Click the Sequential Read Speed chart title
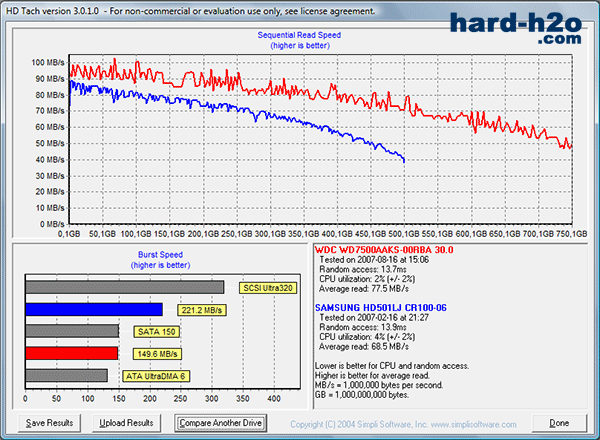600x440 pixels. click(299, 35)
